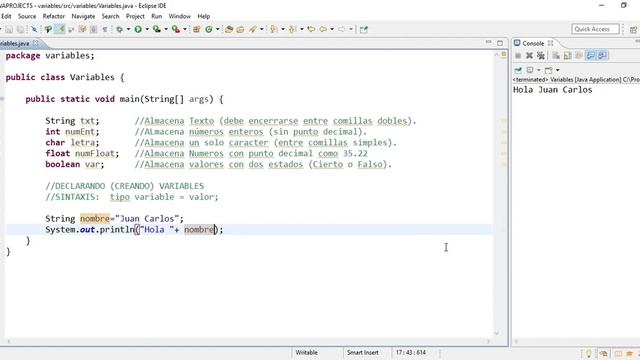Click the green Run button in toolbar

point(138,29)
